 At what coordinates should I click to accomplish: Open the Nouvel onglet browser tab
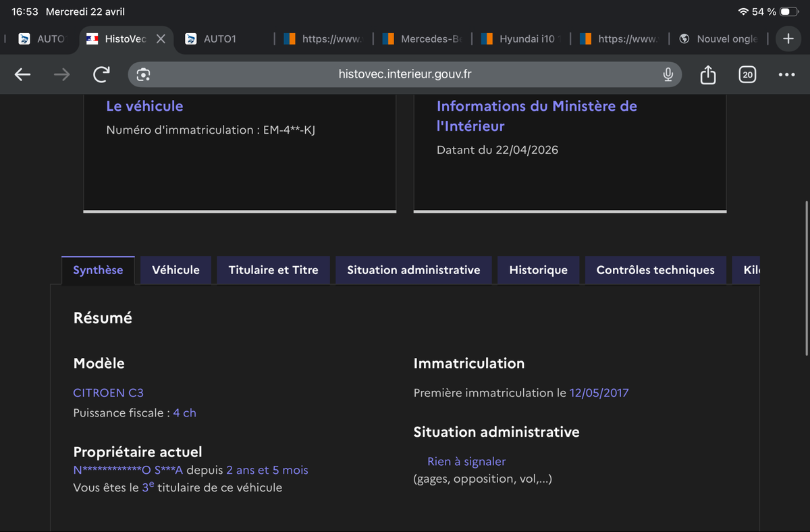(x=719, y=39)
